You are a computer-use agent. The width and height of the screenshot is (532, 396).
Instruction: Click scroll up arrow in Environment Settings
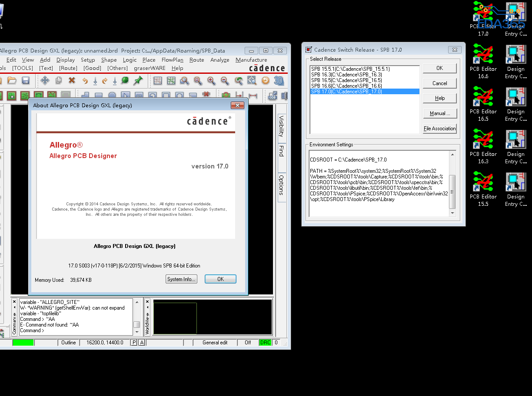452,155
